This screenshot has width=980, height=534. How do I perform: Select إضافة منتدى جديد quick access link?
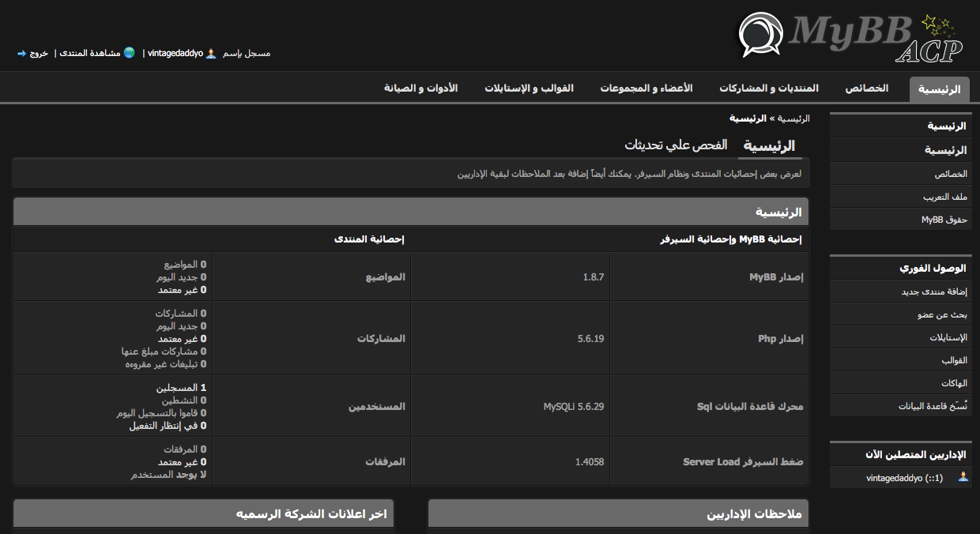pyautogui.click(x=934, y=291)
